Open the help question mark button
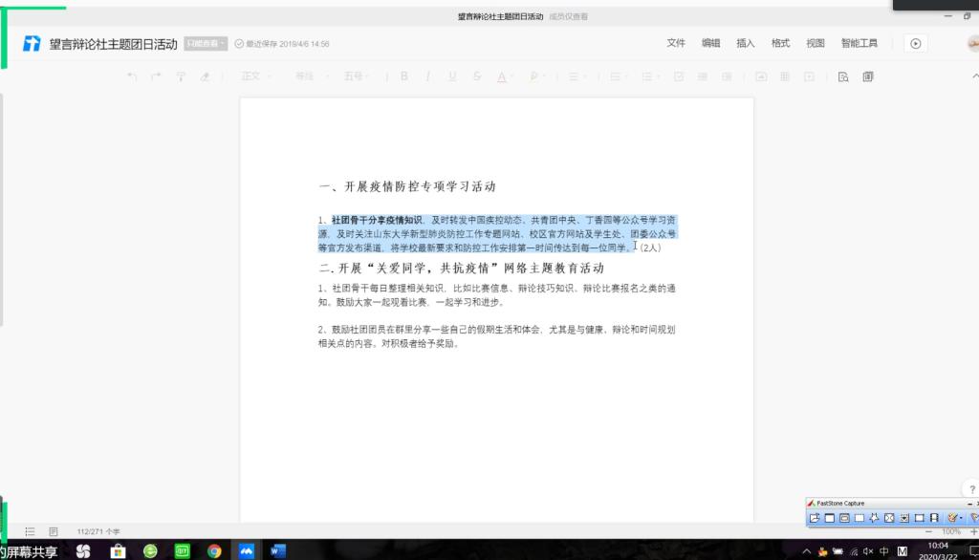 click(x=971, y=489)
